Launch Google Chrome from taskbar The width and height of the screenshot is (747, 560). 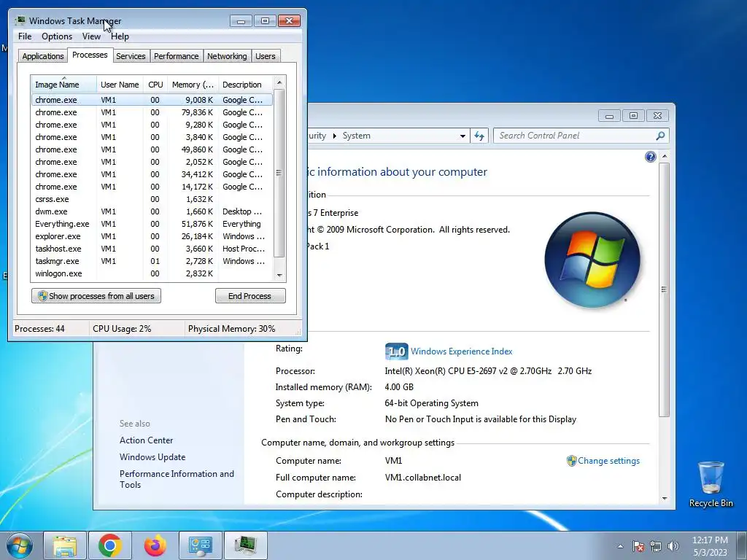110,545
